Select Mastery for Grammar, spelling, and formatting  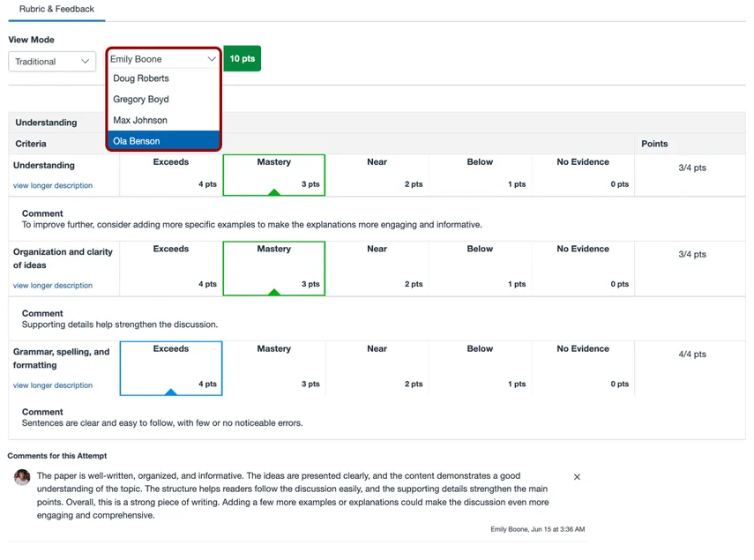tap(274, 369)
